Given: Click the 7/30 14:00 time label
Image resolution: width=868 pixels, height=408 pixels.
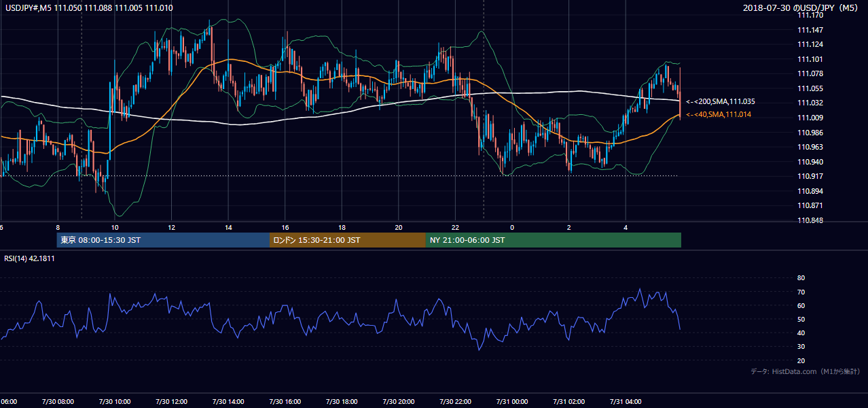Looking at the screenshot, I should (228, 401).
